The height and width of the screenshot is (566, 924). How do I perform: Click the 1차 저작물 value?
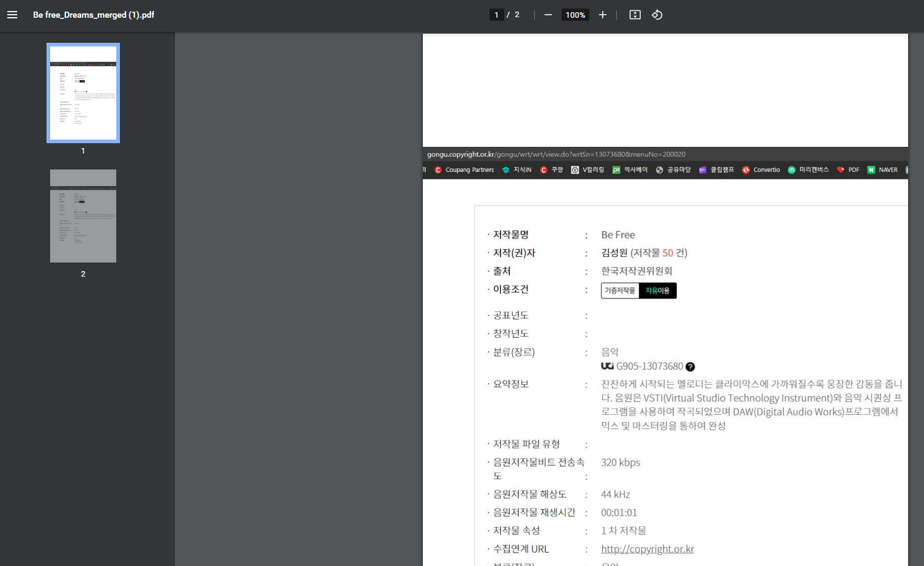[624, 531]
